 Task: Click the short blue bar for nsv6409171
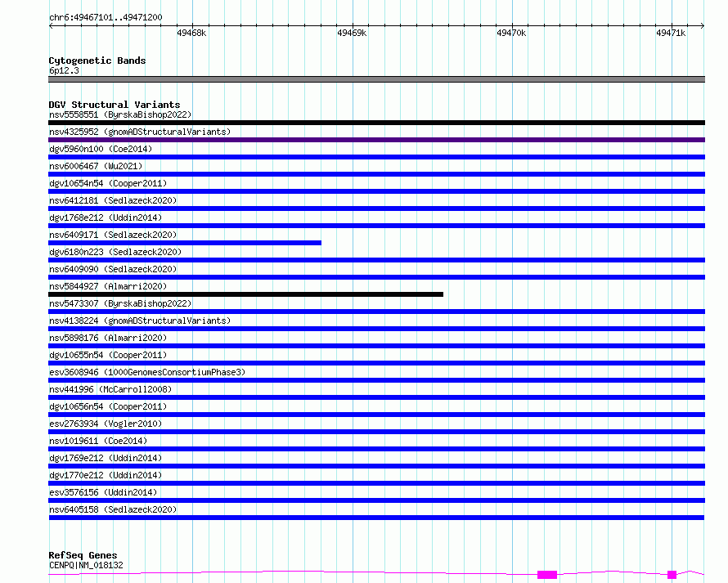pyautogui.click(x=185, y=243)
